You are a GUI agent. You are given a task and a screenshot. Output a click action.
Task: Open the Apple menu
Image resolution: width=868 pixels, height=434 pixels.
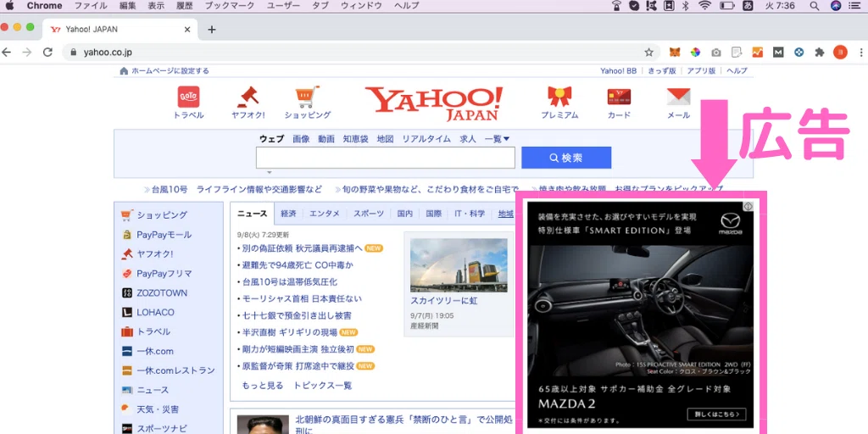coord(8,6)
